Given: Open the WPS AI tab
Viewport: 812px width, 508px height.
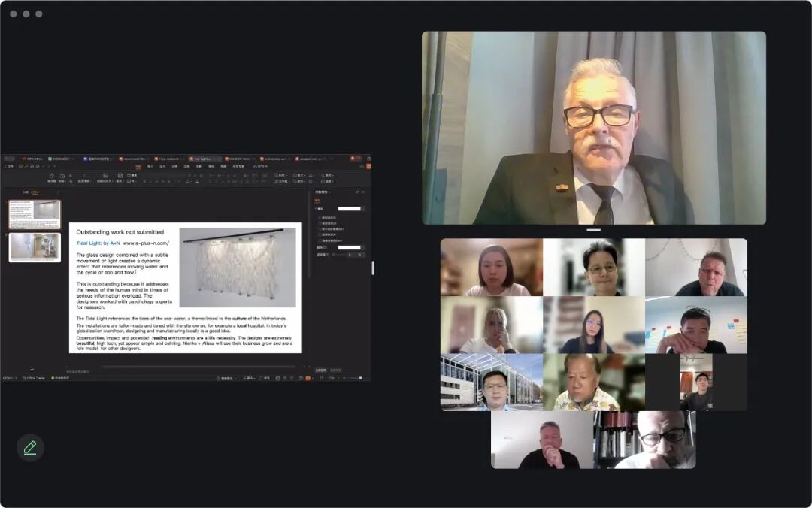Looking at the screenshot, I should click(261, 166).
